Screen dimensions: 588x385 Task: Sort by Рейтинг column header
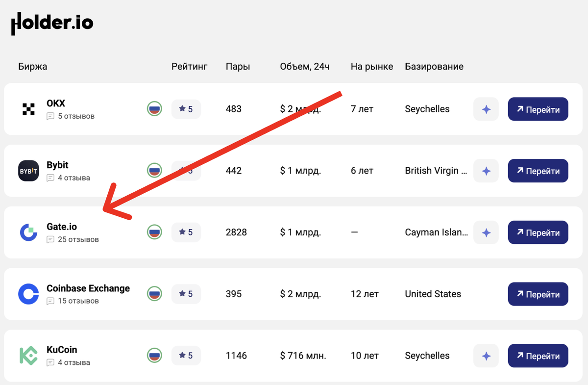190,67
